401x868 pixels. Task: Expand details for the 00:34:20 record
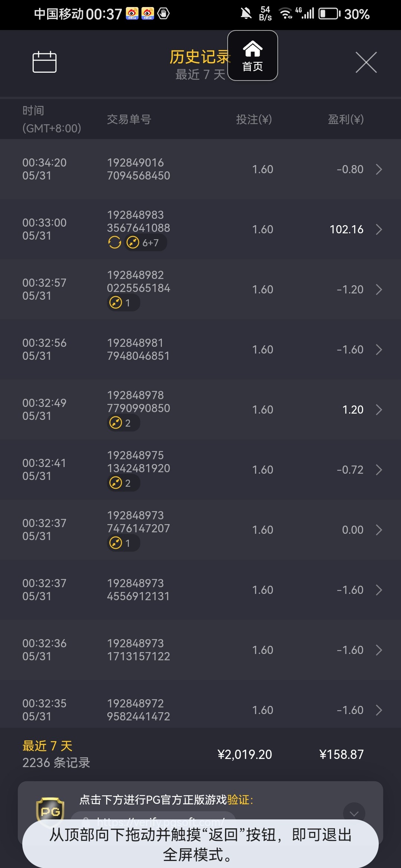[x=379, y=169]
